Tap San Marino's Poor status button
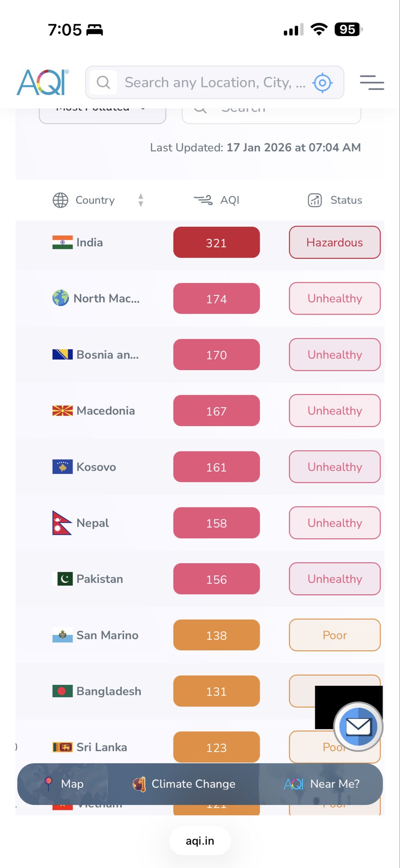This screenshot has height=868, width=400. [x=335, y=635]
